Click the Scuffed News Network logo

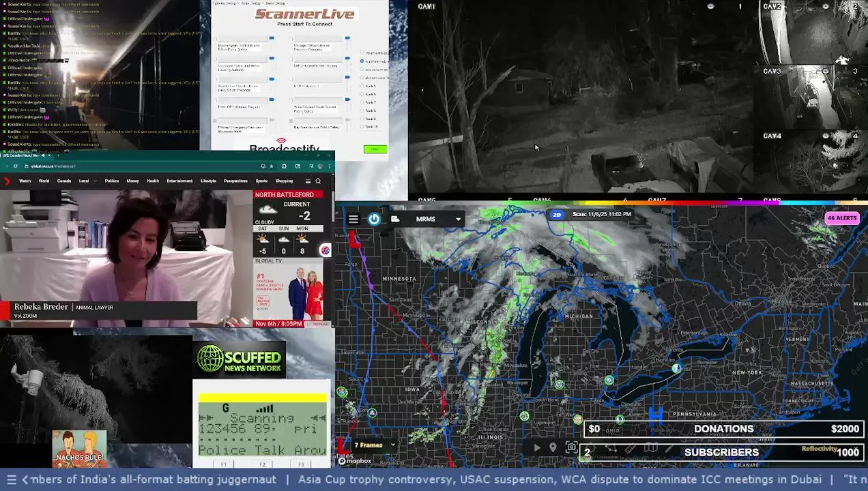click(x=239, y=359)
